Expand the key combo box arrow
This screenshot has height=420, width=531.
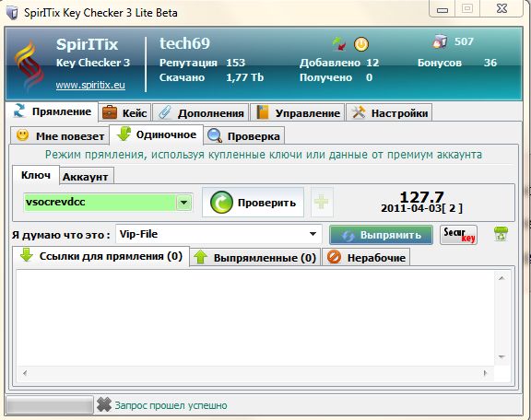183,203
